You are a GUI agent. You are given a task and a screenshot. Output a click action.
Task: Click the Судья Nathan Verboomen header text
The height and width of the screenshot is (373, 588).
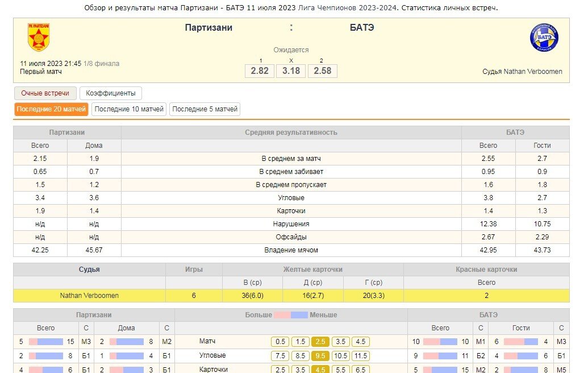(x=522, y=72)
